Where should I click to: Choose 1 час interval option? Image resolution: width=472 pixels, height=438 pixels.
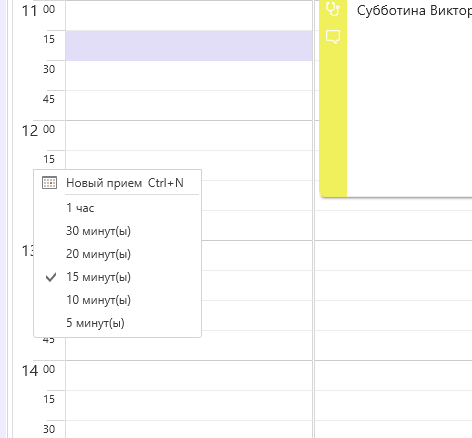pyautogui.click(x=117, y=208)
